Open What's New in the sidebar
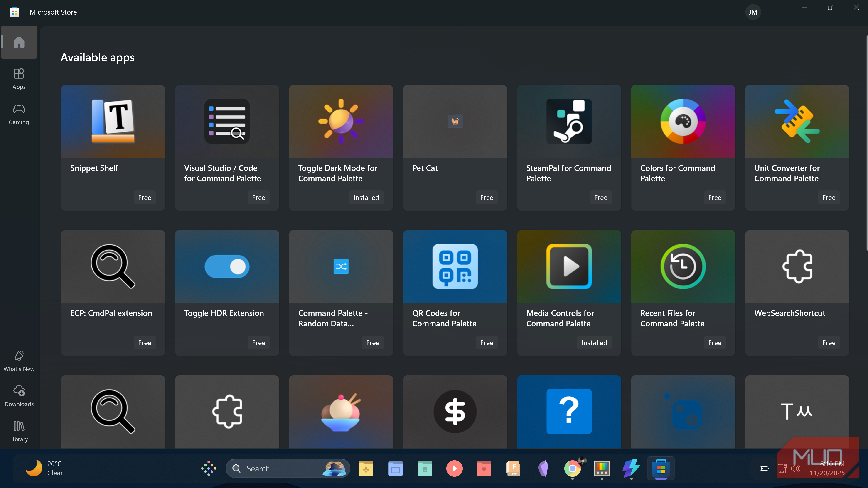The height and width of the screenshot is (488, 868). tap(19, 361)
